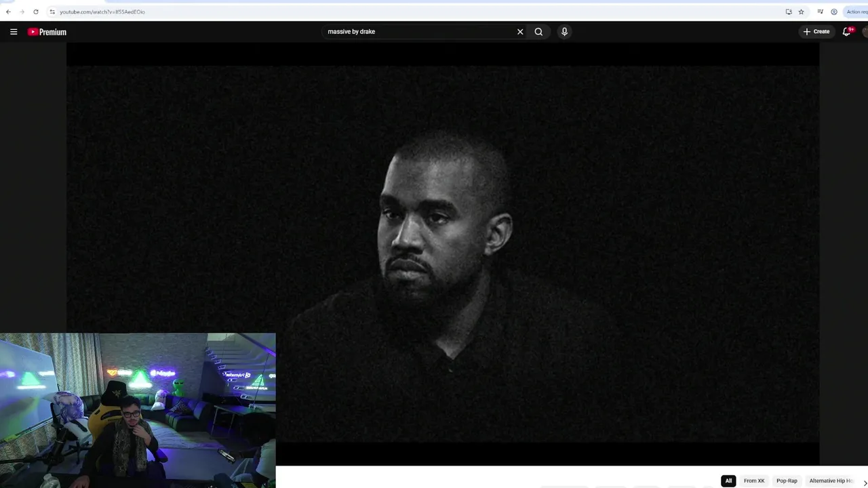Reload the page with the refresh icon
This screenshot has width=868, height=488.
click(36, 12)
